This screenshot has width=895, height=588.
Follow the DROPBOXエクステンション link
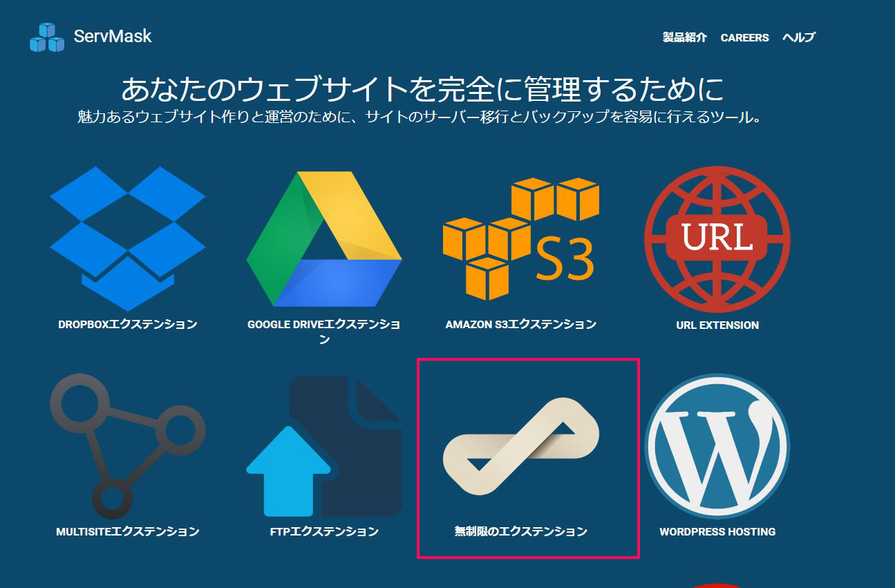click(128, 324)
